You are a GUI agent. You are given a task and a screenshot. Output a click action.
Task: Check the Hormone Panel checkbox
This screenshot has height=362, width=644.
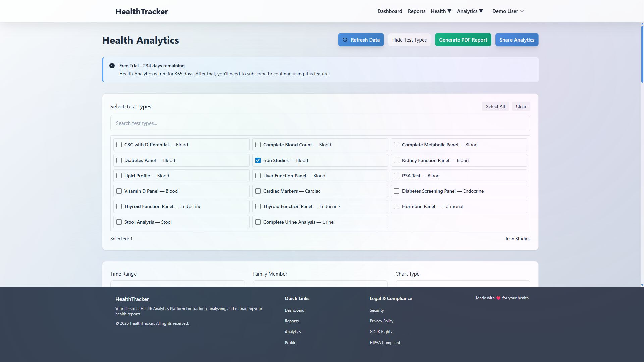397,206
